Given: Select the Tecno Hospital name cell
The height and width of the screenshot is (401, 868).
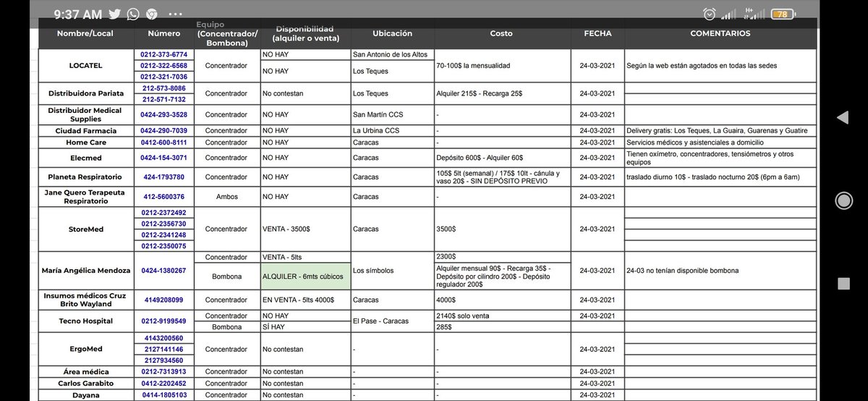Looking at the screenshot, I should [85, 321].
